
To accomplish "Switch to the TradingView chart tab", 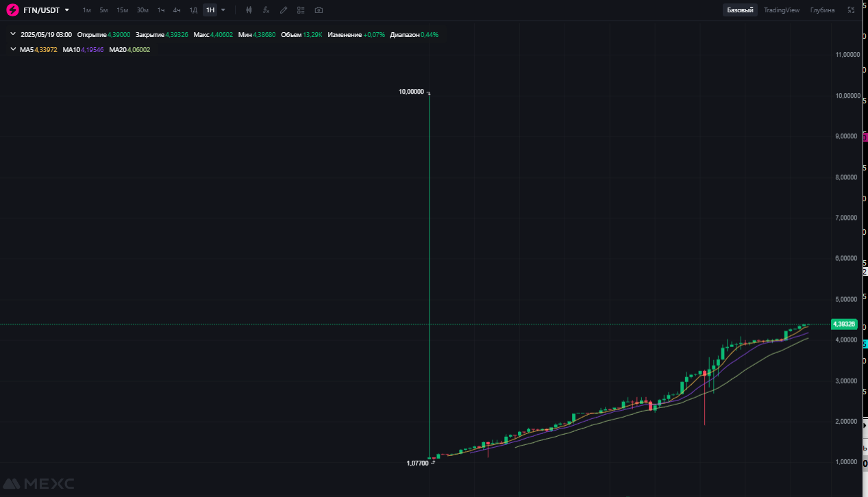I will point(781,10).
